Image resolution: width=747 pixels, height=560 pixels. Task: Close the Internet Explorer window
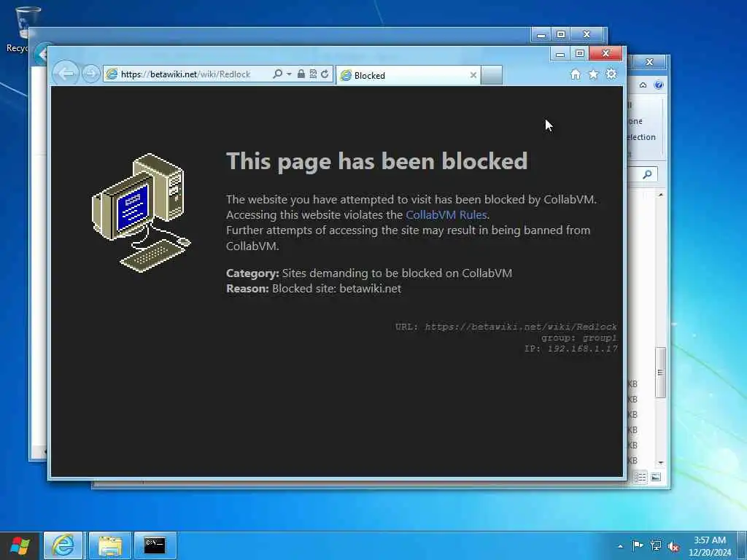(606, 53)
